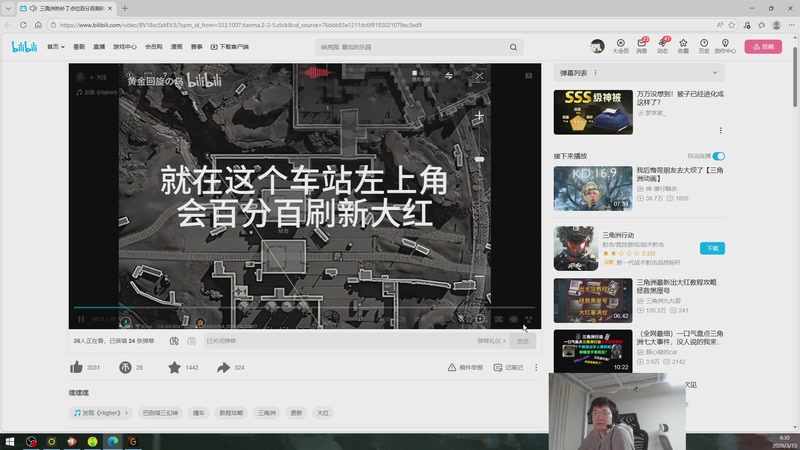This screenshot has width=800, height=450.
Task: Click the bilibili logo
Action: coord(24,47)
